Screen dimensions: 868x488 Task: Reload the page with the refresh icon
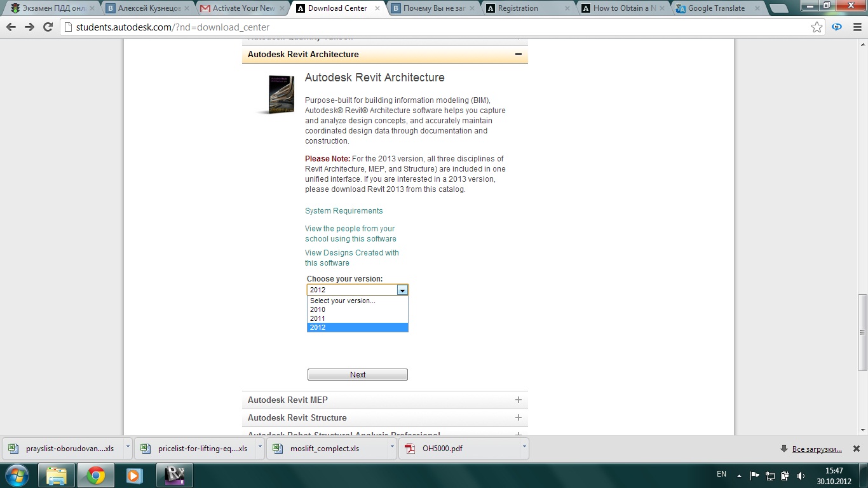[x=48, y=27]
